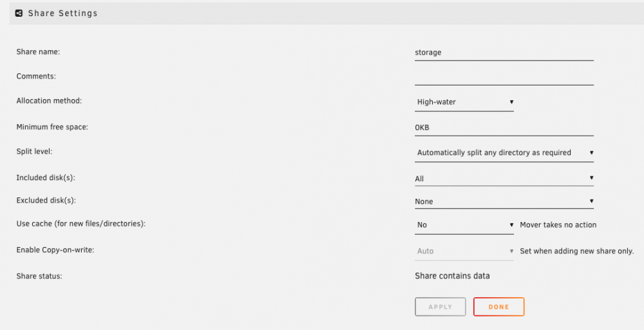Edit the Minimum free space 0KB field
644x330 pixels.
click(x=504, y=127)
